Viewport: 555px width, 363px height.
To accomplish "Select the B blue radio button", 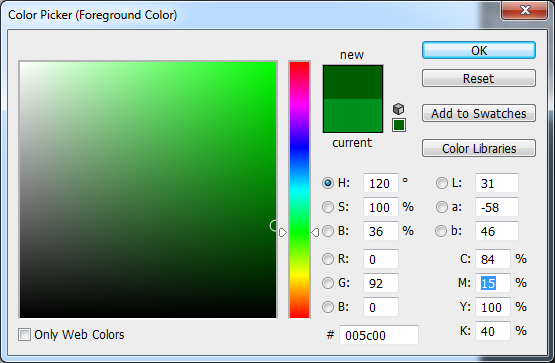I will point(328,307).
